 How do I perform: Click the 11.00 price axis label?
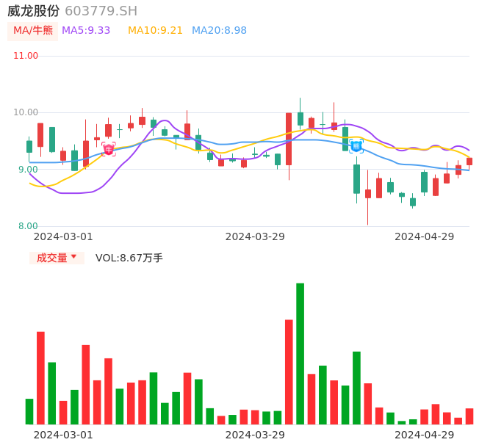(26, 56)
